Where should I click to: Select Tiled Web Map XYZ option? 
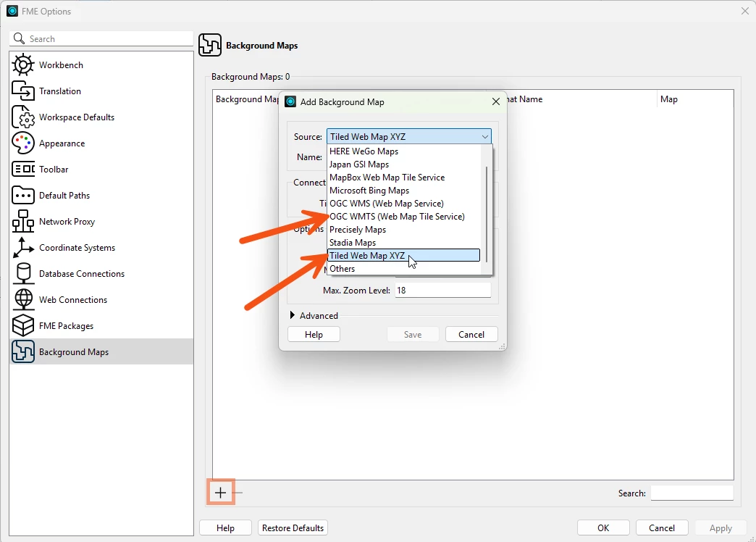click(x=404, y=255)
